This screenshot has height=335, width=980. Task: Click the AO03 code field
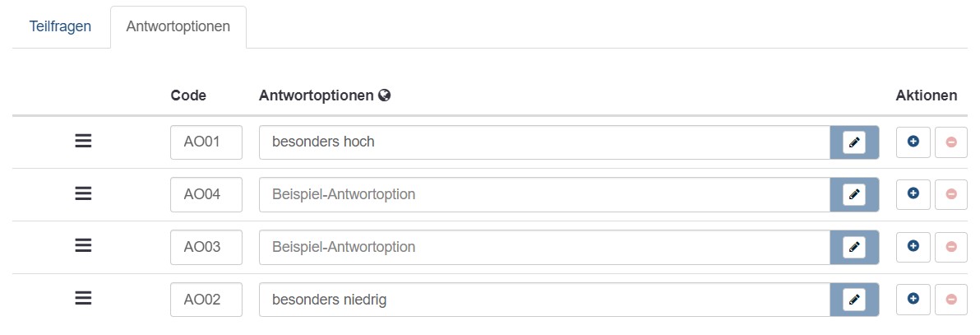[x=206, y=248]
